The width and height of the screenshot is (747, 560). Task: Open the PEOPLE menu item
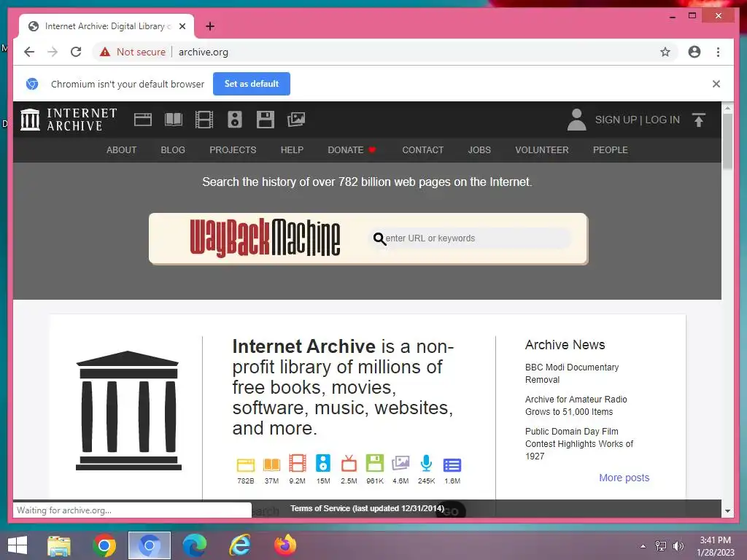(x=611, y=150)
